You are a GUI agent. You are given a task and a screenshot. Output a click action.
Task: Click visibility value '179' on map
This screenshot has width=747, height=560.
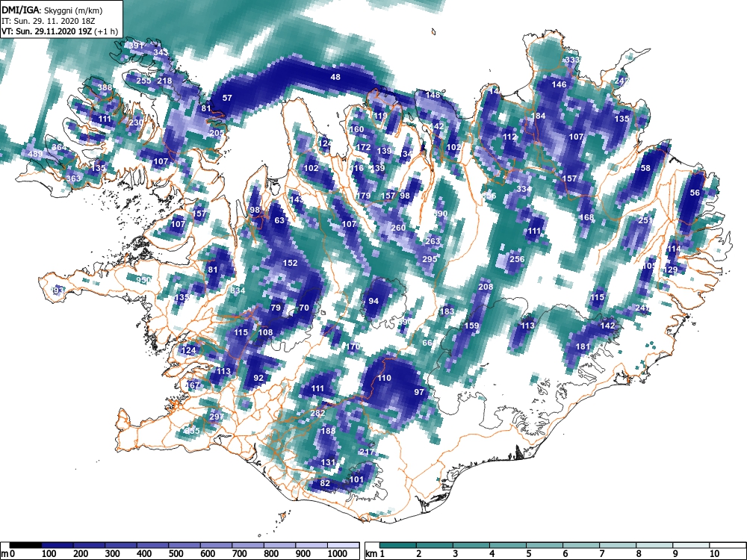point(363,196)
